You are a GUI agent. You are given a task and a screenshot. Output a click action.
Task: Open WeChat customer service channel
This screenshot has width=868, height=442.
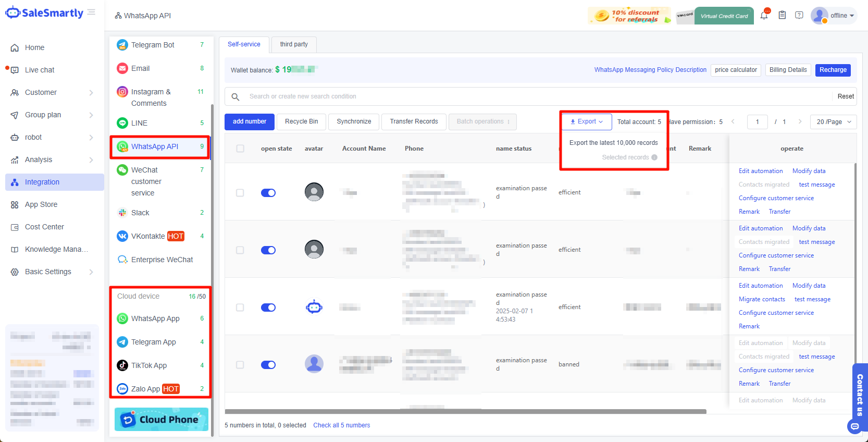pos(160,181)
